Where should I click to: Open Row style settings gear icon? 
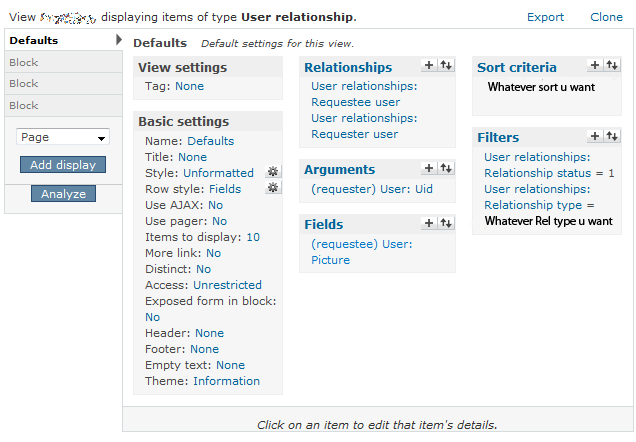pyautogui.click(x=273, y=188)
